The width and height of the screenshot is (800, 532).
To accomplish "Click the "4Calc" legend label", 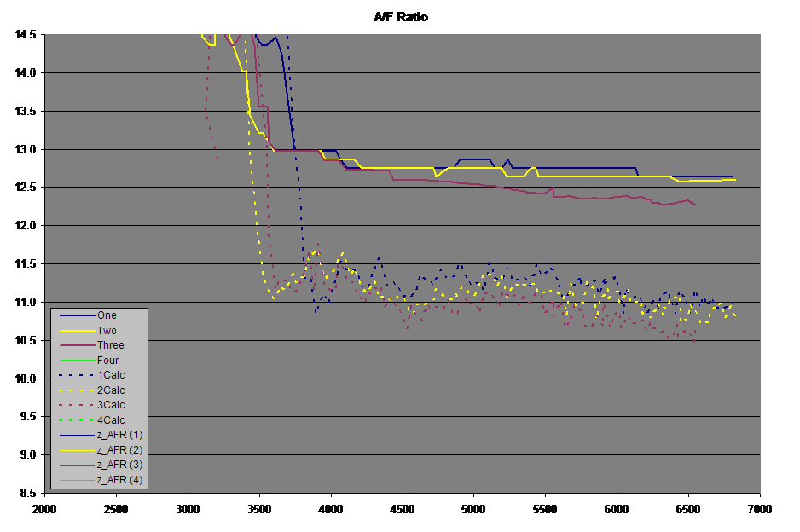I will (x=110, y=420).
